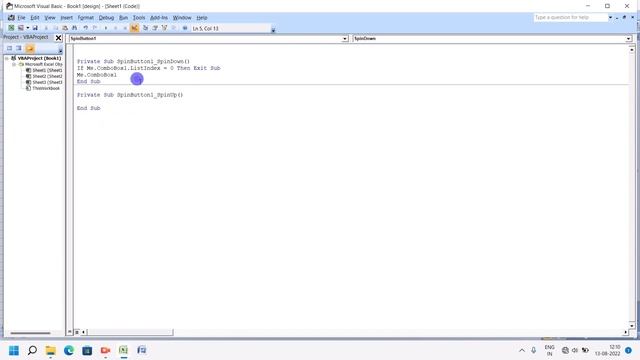This screenshot has width=640, height=360.
Task: Open the Object Browser toolbar icon
Action: click(164, 28)
